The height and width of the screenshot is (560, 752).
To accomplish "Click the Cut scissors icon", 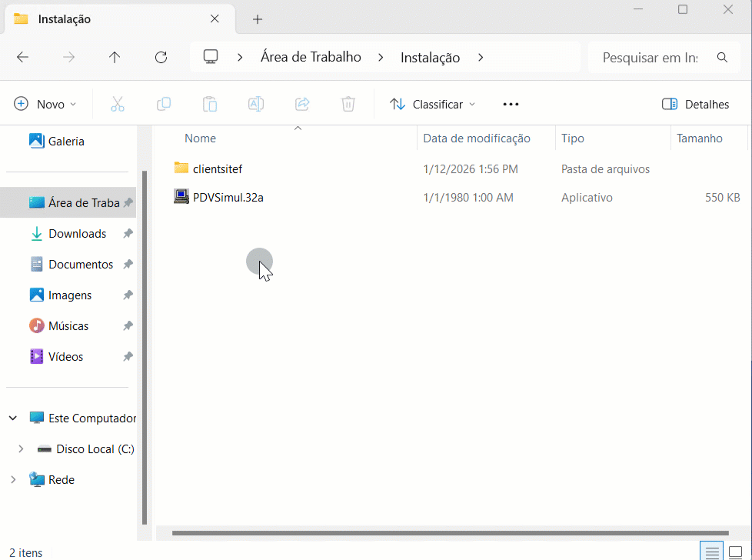I will tap(118, 104).
